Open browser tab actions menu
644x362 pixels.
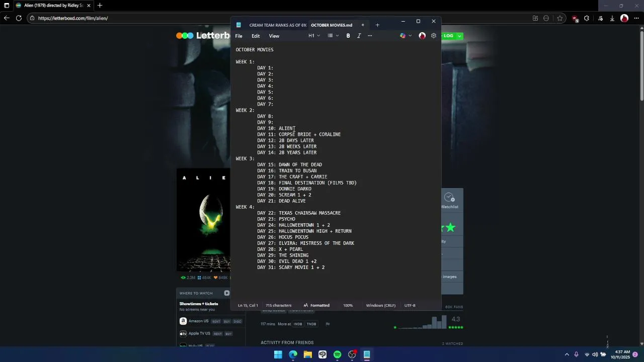coord(7,6)
